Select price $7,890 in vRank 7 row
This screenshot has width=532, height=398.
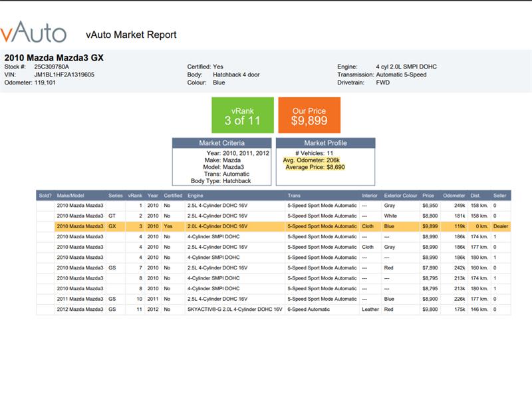point(430,268)
